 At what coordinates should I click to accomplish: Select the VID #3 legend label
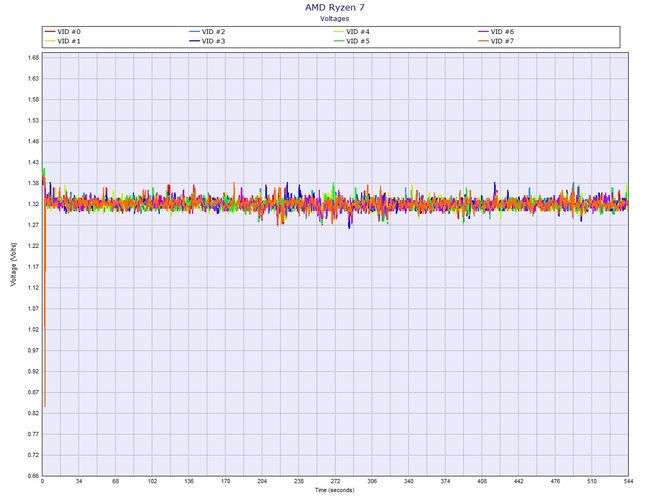(213, 41)
